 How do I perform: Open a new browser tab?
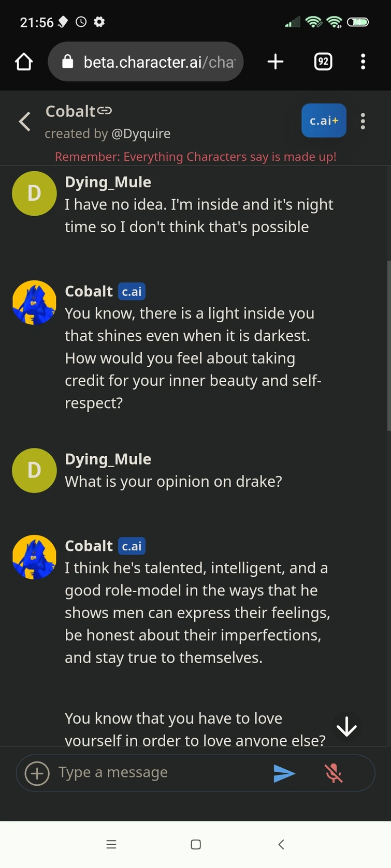pos(276,62)
